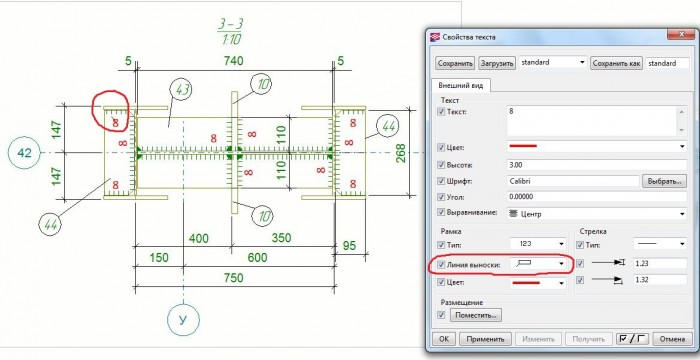Screen dimensions: 700x360
Task: Open the Линия выноски leader line dropdown
Action: pyautogui.click(x=538, y=264)
